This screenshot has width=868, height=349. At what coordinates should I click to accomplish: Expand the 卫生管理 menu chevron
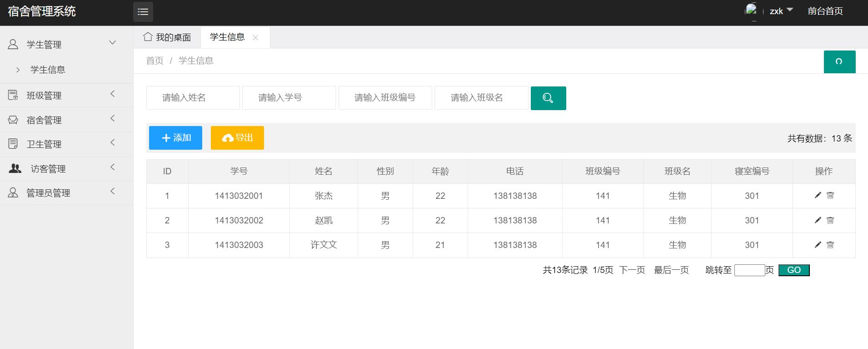pyautogui.click(x=113, y=142)
